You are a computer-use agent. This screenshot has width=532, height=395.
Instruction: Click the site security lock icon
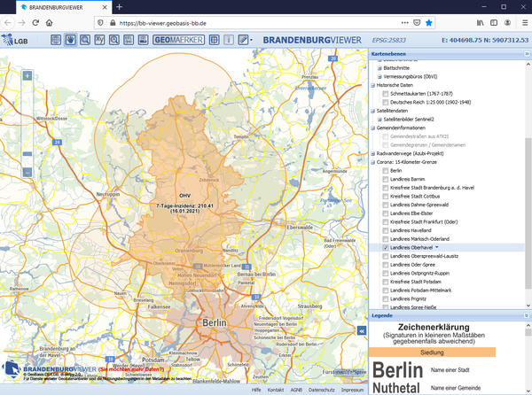(113, 23)
